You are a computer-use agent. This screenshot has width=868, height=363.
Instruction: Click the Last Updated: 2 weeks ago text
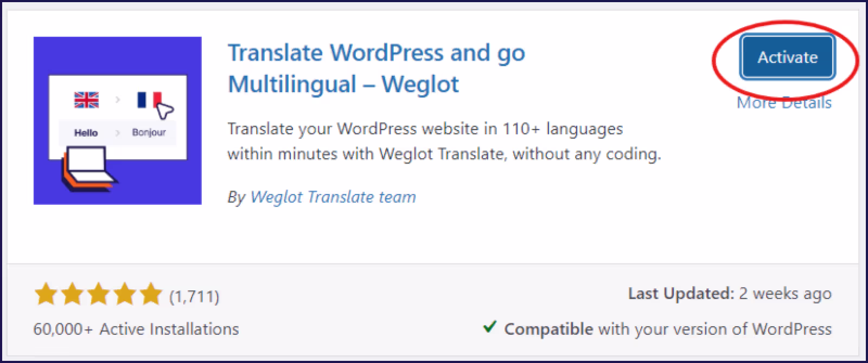730,294
